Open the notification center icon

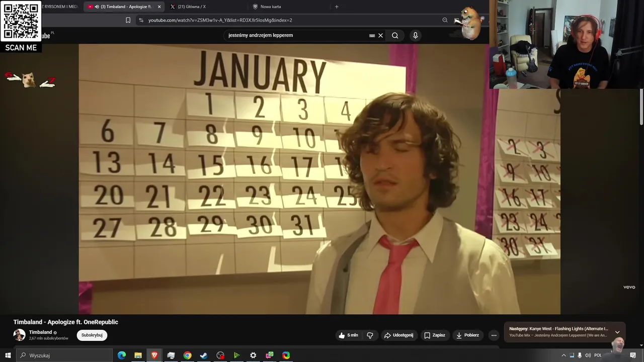tap(633, 355)
